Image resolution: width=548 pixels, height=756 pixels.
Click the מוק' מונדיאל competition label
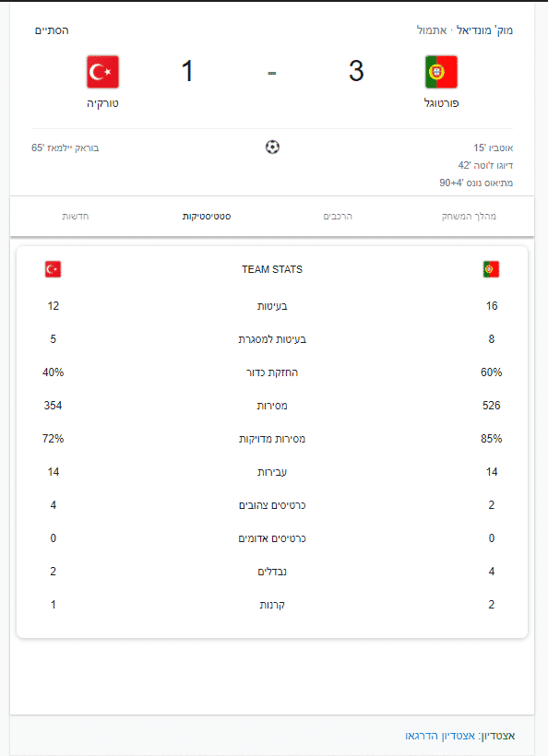pos(485,30)
